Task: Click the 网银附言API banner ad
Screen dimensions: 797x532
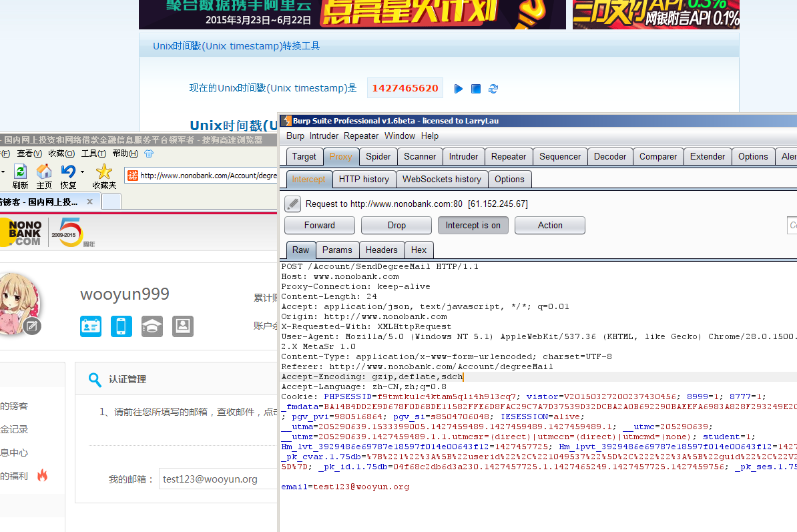Action: tap(656, 14)
